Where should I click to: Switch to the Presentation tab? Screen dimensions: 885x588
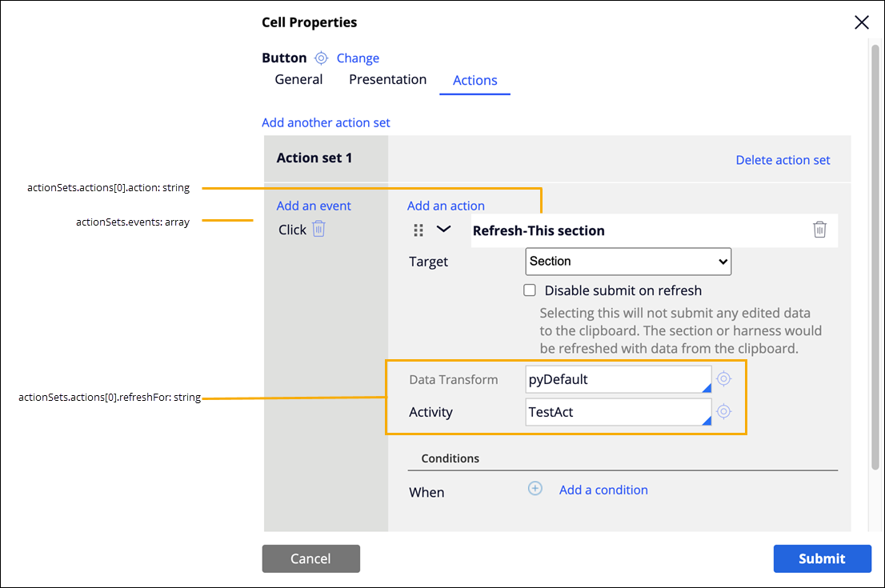point(387,80)
